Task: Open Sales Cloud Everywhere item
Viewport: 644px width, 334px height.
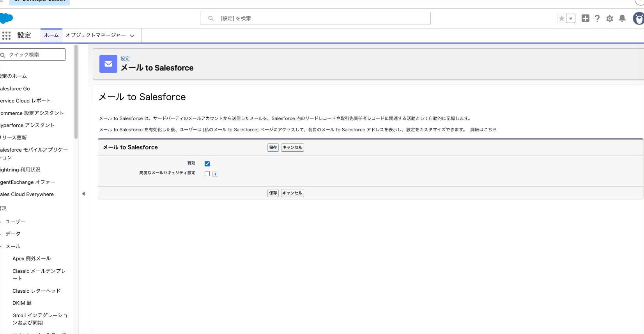Action: [27, 194]
